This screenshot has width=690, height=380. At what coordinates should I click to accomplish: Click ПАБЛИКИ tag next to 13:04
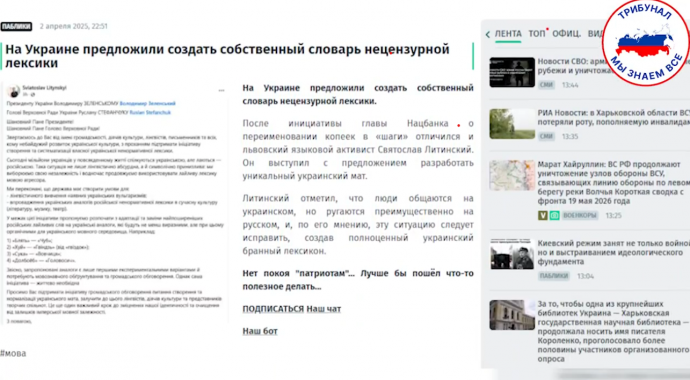[554, 276]
